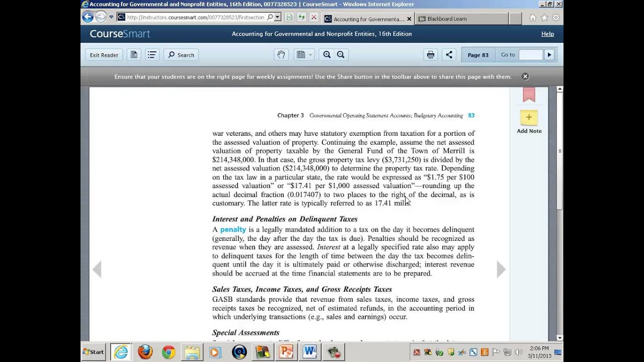
Task: Go to the previous page arrow
Action: tap(97, 269)
